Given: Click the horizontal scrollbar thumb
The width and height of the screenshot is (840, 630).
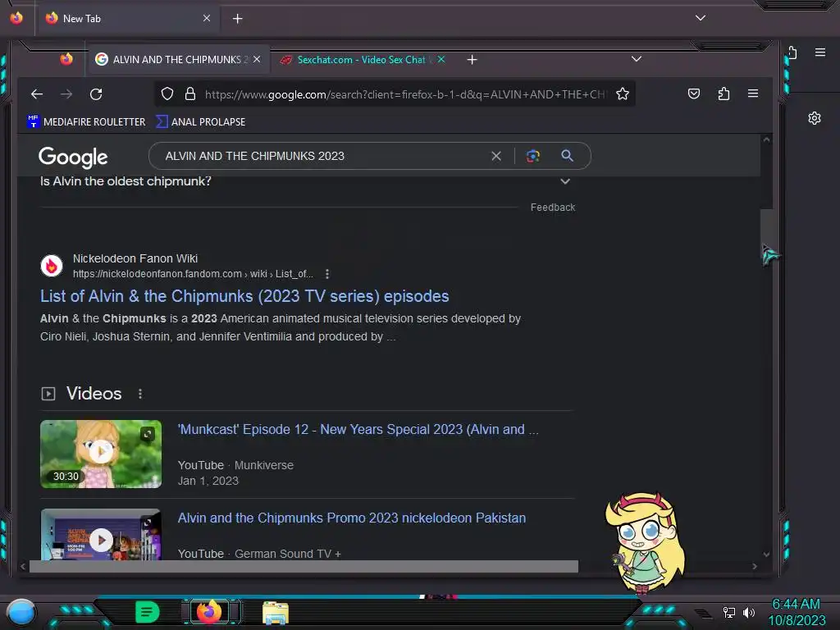Looking at the screenshot, I should (304, 566).
